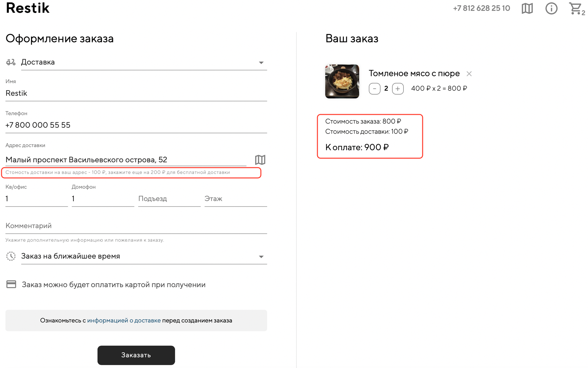Select the Подъезд input field
This screenshot has height=368, width=588.
[169, 199]
